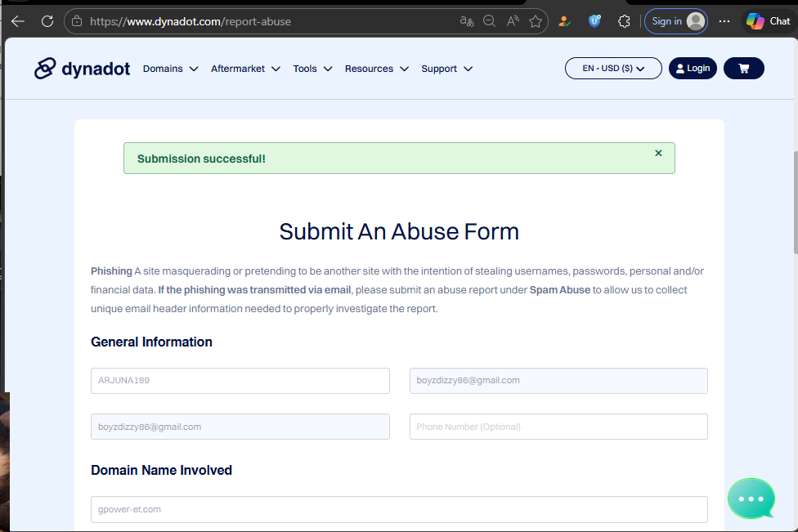Viewport: 798px width, 532px height.
Task: Add page to favorites star icon
Action: [536, 21]
